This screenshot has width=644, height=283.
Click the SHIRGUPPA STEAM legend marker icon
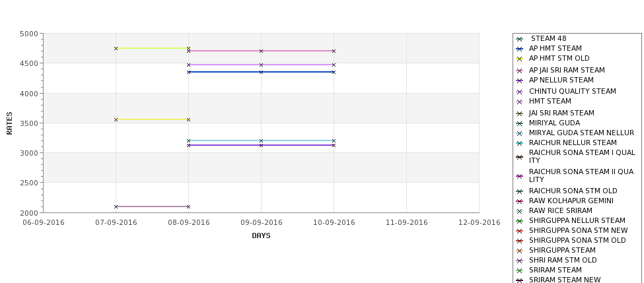519,251
